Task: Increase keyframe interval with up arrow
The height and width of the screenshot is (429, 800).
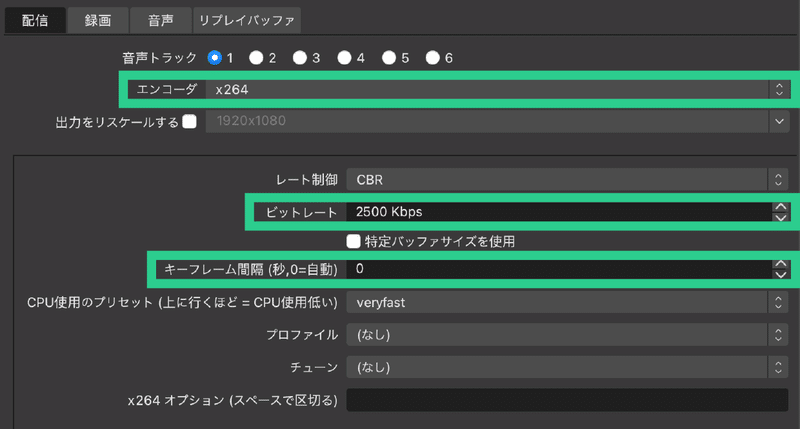Action: point(781,264)
